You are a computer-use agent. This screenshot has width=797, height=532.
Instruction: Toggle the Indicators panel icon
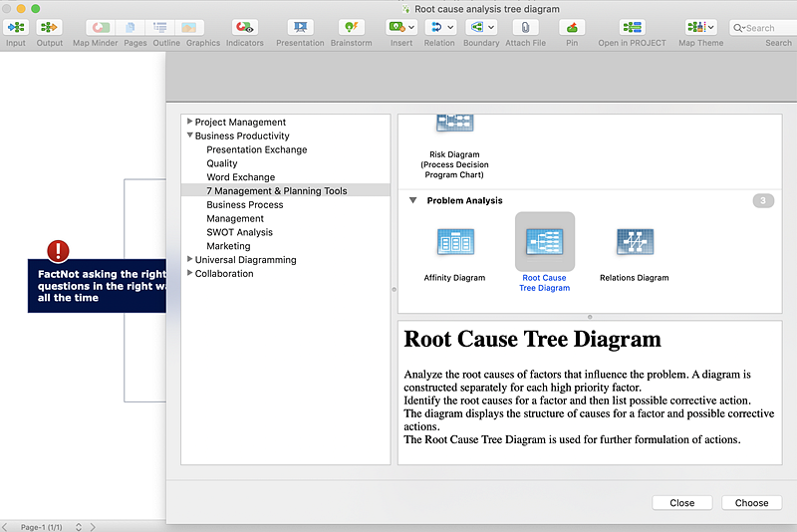tap(244, 28)
